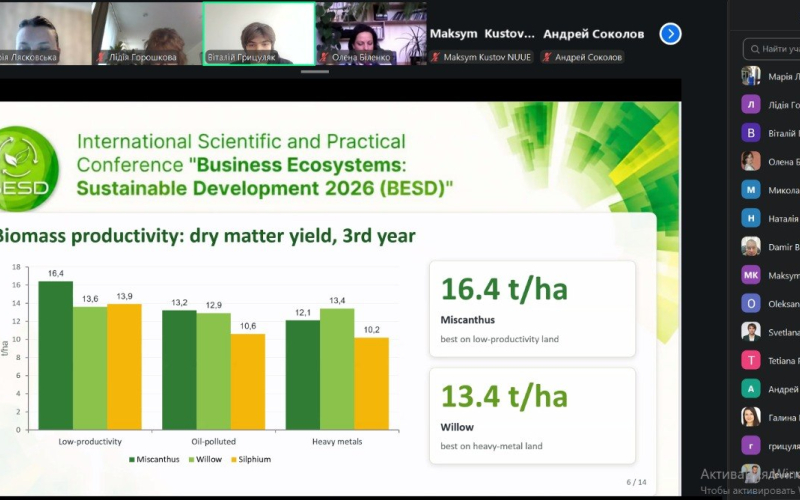Screen dimensions: 800x500
Task: Click muted mic icon on Андрей Соколов label
Action: (546, 57)
